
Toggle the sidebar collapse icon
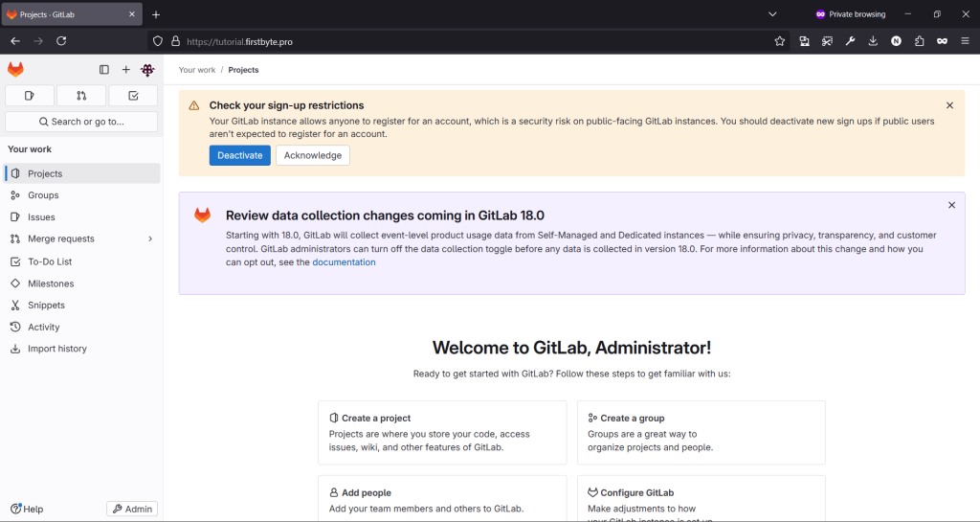click(x=104, y=69)
